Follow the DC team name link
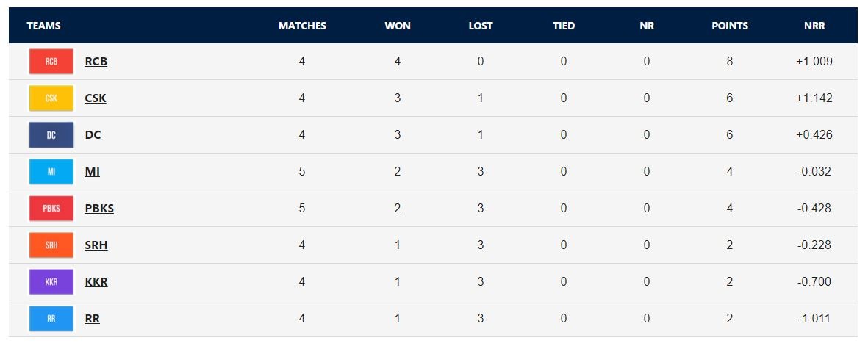 point(93,135)
